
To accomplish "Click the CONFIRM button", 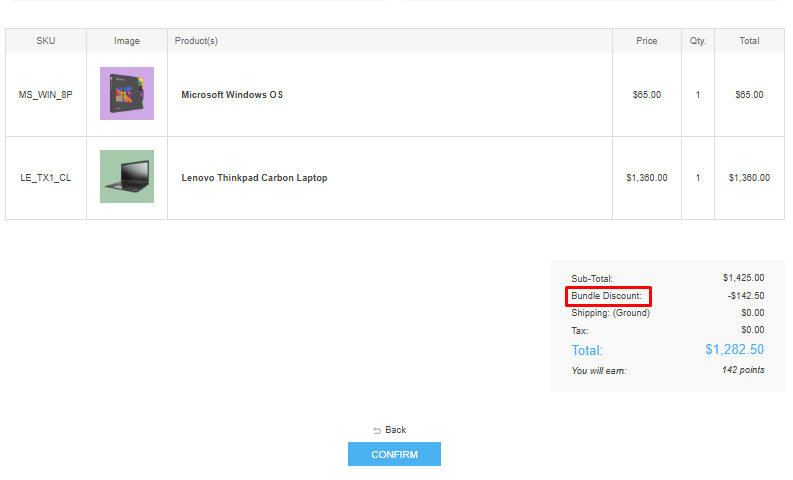I will 394,454.
